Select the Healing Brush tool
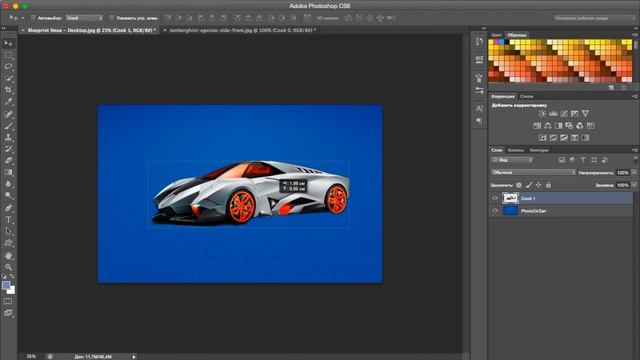Screen dimensions: 640x360 (8, 114)
